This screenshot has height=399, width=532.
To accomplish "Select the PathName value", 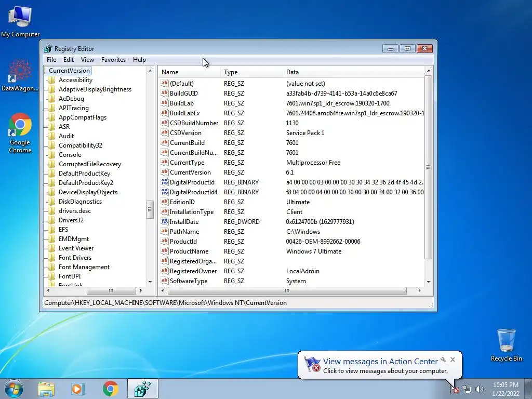I will (184, 231).
